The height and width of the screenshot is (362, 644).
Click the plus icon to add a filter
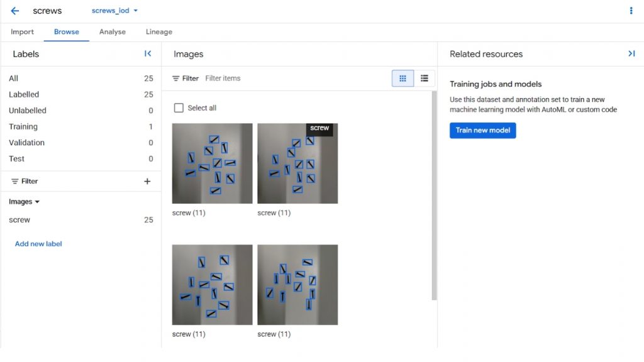click(x=147, y=182)
